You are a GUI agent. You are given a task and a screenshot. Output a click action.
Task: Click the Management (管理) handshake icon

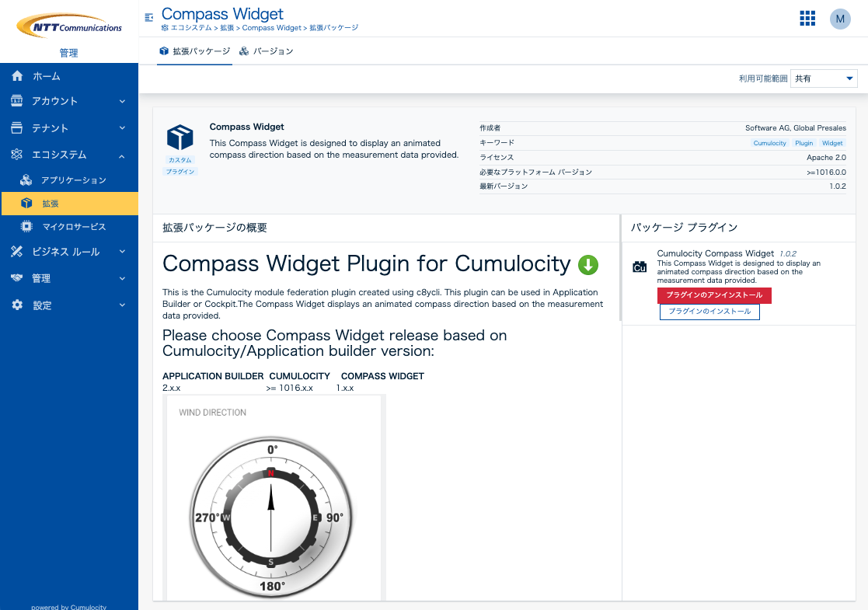click(x=17, y=278)
